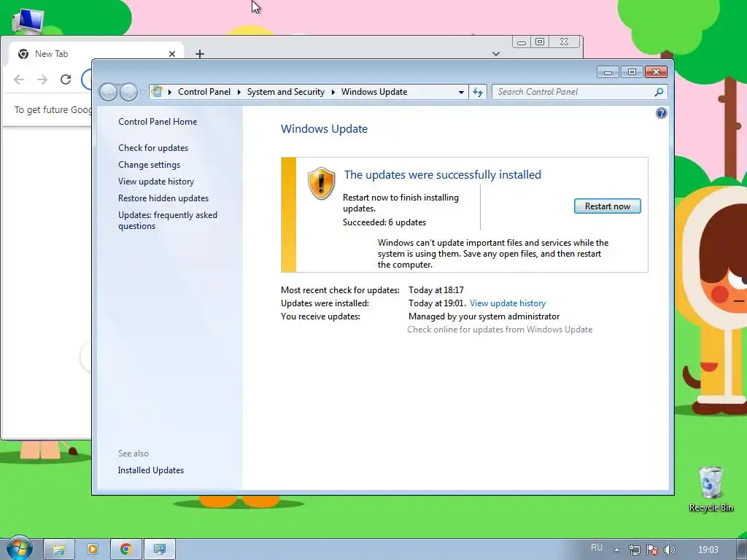
Task: Click Control Panel taskbar button
Action: (x=160, y=550)
